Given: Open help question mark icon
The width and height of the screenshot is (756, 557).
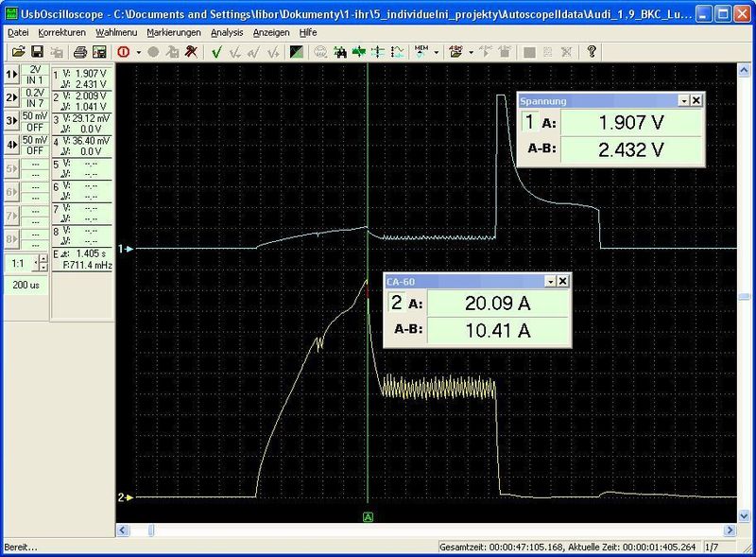Looking at the screenshot, I should [x=592, y=52].
